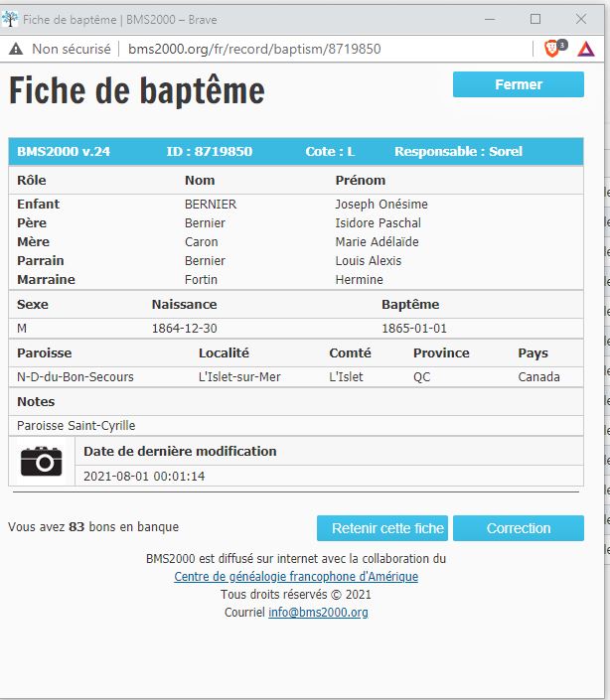Close the record with the Fermer button

tap(518, 84)
